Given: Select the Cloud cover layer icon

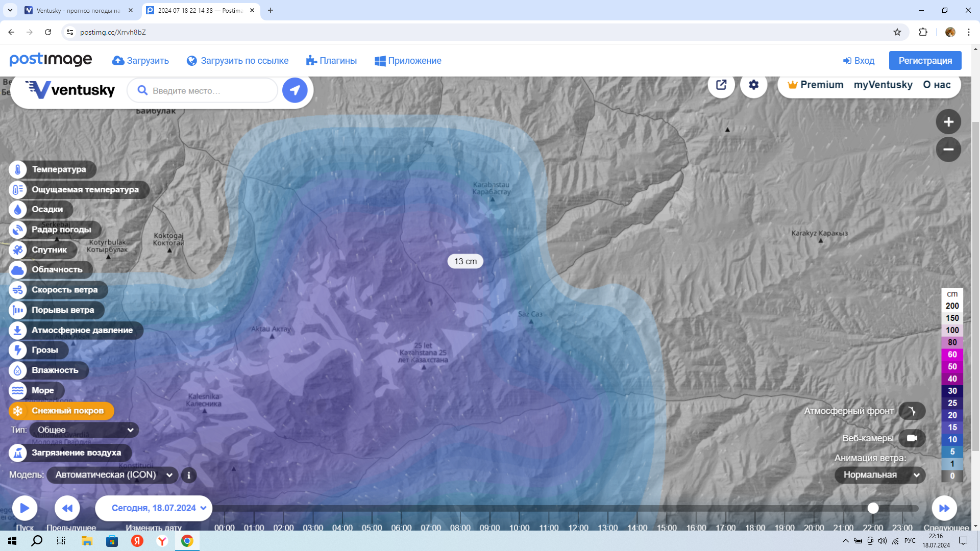Looking at the screenshot, I should coord(17,270).
